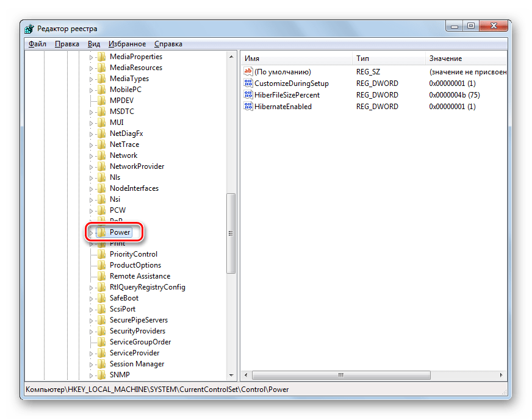Screen dimensions: 532x420
Task: Click the tree pane scroll up arrow
Action: click(231, 57)
